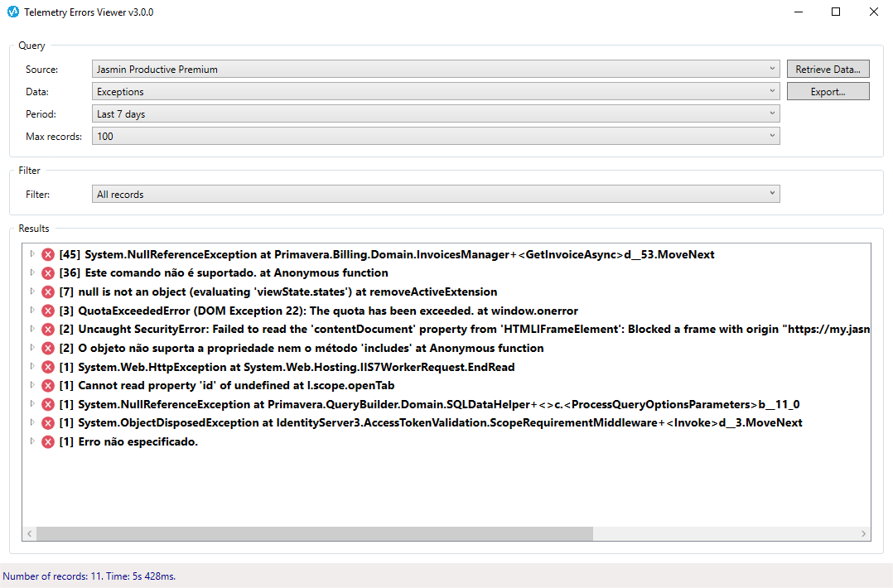This screenshot has width=893, height=588.
Task: Select the row text 'Este comando não é suportado. at Anonymous function'
Action: click(236, 272)
